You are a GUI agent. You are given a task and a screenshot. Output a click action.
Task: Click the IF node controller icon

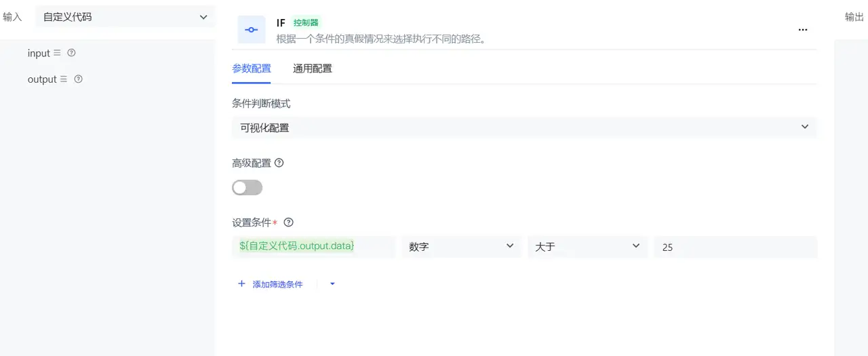pos(252,30)
